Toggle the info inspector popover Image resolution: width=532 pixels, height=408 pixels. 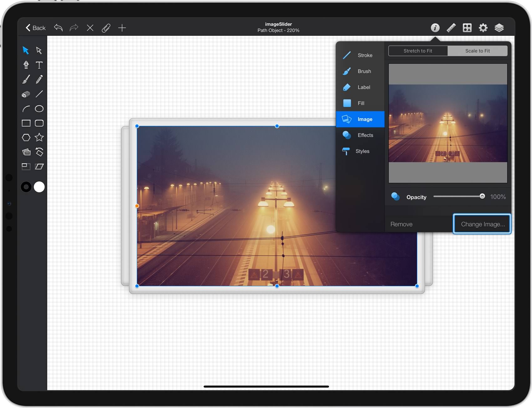pyautogui.click(x=435, y=28)
